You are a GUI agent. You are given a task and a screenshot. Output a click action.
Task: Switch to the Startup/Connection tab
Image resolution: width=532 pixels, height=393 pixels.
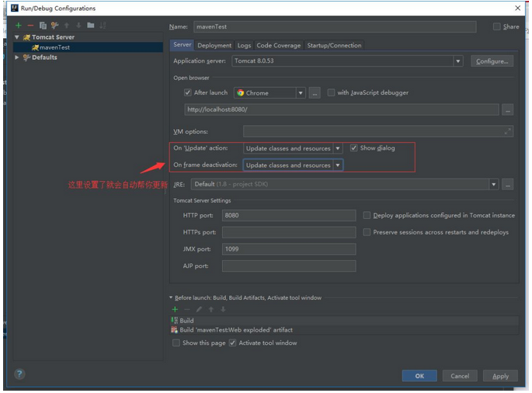[334, 46]
